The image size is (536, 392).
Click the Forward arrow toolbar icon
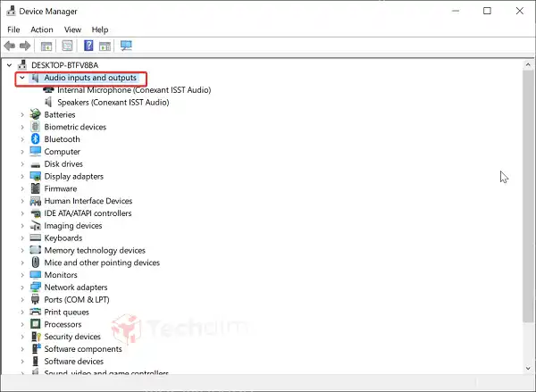point(25,46)
